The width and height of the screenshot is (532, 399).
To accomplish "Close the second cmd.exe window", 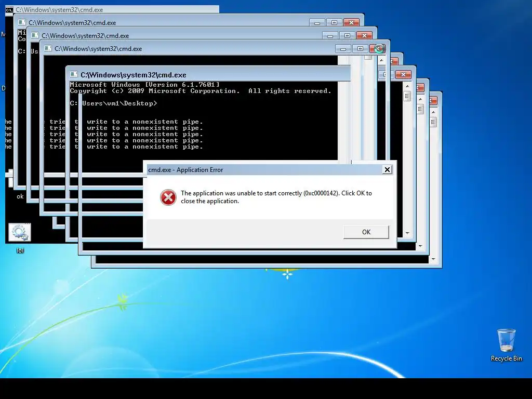I will pos(352,23).
